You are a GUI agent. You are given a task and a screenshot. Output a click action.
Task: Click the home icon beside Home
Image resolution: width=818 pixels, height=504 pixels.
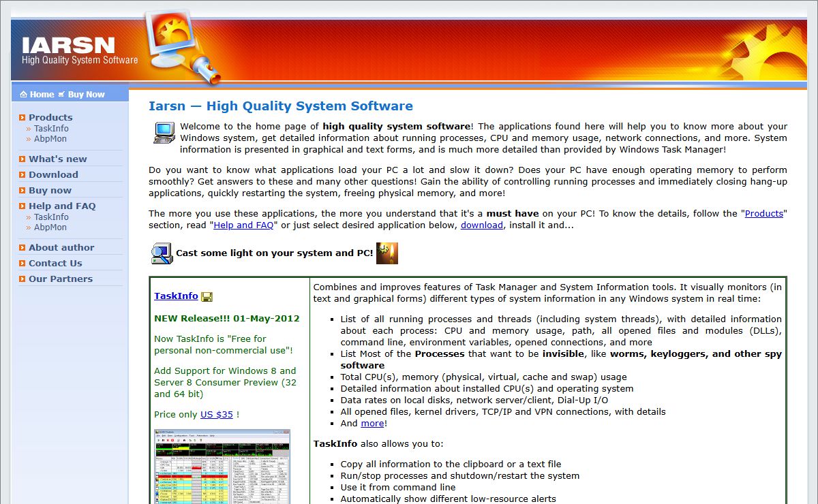23,95
